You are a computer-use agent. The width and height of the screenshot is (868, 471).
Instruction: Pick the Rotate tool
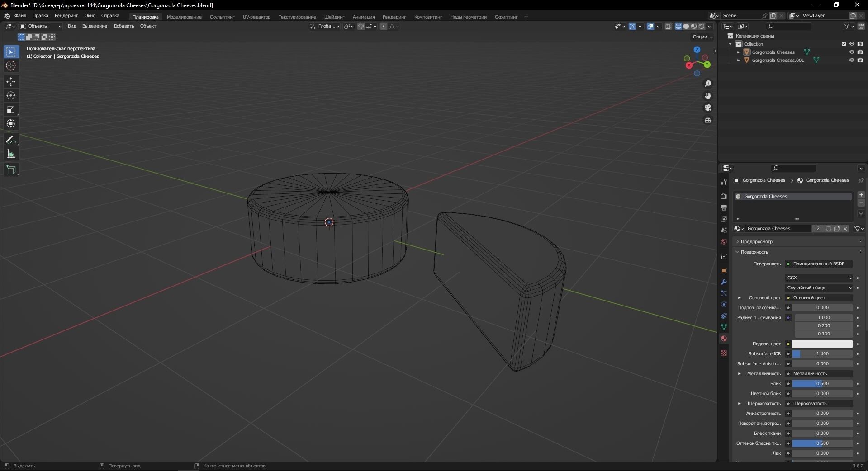coord(11,95)
